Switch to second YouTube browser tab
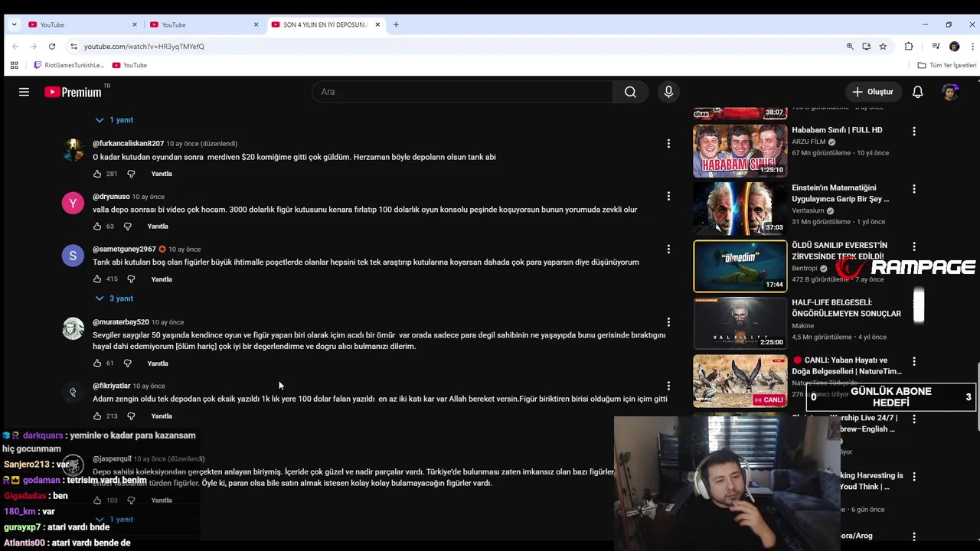This screenshot has height=551, width=980. (x=204, y=24)
